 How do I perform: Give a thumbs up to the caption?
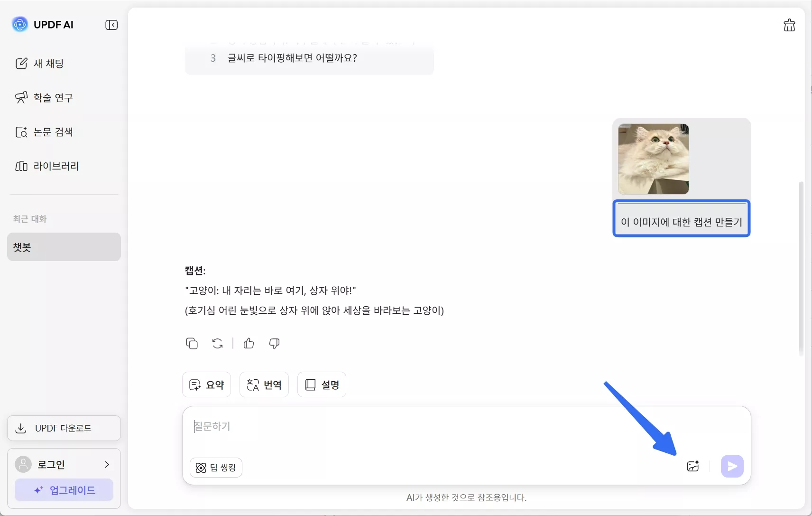(x=249, y=343)
